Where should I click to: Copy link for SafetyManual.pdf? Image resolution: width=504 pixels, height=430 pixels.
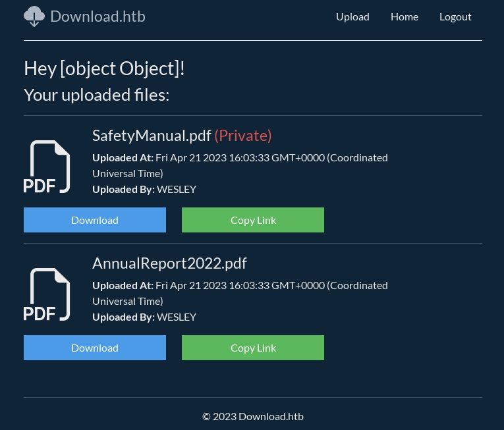click(x=253, y=220)
